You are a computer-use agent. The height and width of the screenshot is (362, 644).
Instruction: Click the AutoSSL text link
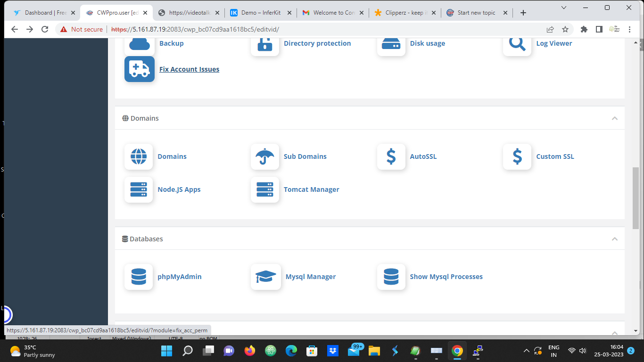tap(423, 156)
